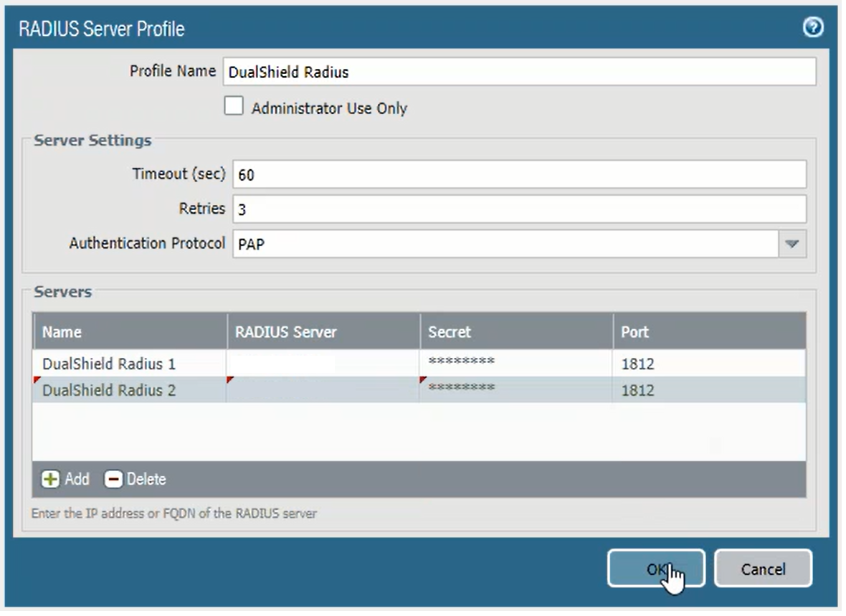846x616 pixels.
Task: Enable Administrator Use Only checkbox
Action: (x=234, y=107)
